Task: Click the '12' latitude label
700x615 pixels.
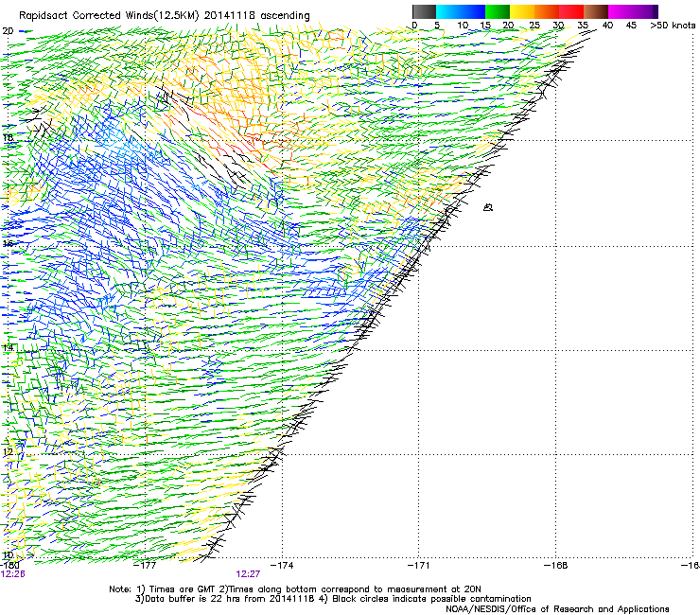Action: click(x=8, y=451)
